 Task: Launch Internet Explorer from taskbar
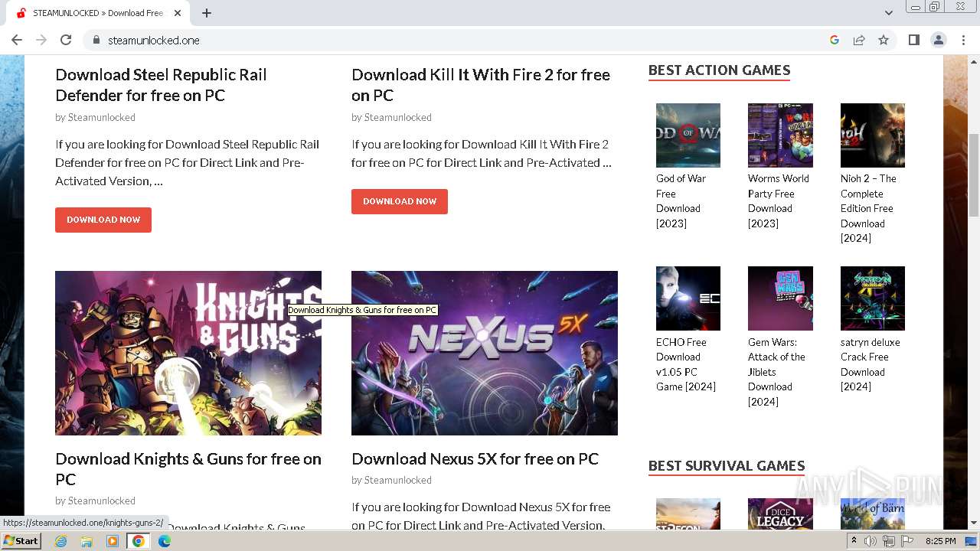point(60,541)
